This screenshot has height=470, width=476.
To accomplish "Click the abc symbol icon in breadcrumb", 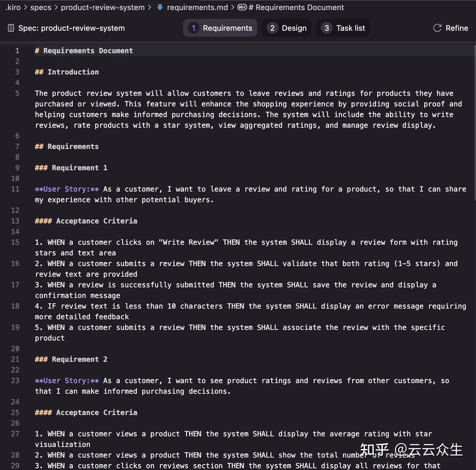I will [242, 7].
